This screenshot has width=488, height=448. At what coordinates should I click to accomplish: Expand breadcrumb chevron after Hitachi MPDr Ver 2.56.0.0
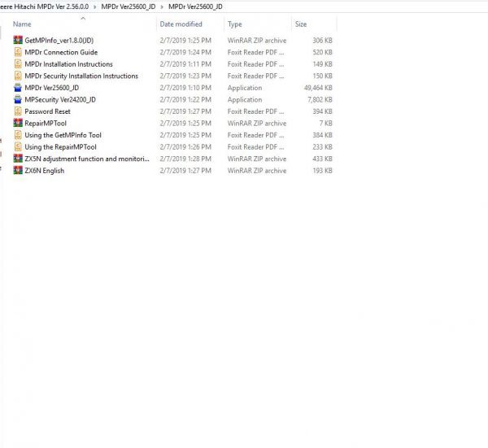click(x=94, y=7)
